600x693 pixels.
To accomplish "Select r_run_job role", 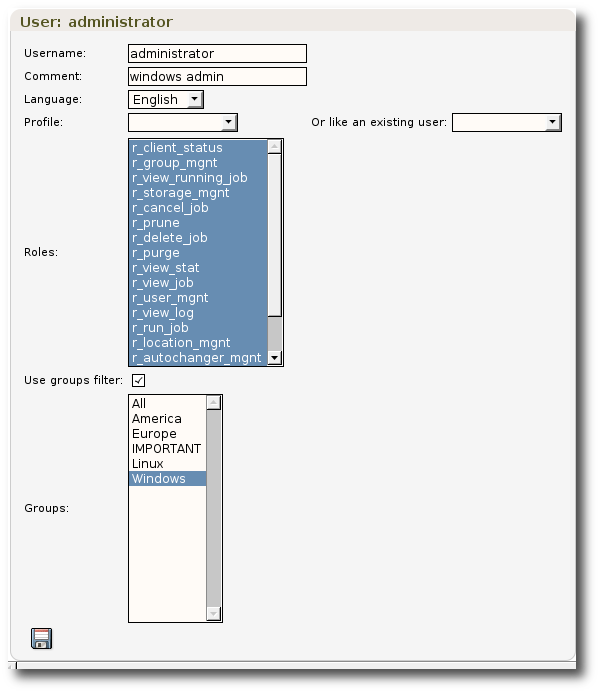I will 198,328.
